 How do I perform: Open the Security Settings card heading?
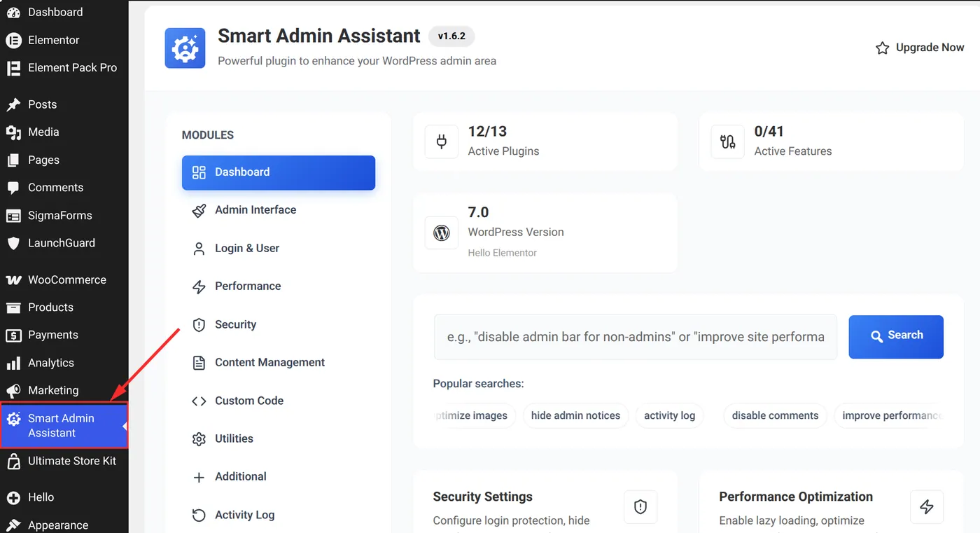(x=482, y=497)
